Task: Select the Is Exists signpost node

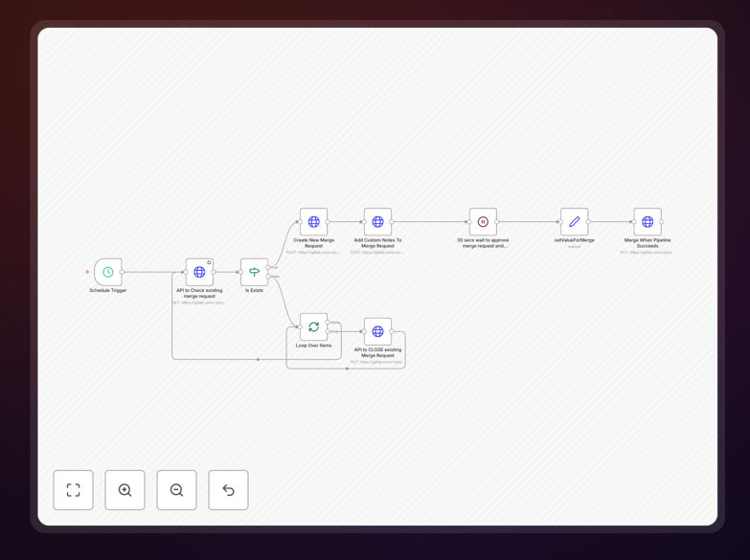Action: pyautogui.click(x=254, y=272)
